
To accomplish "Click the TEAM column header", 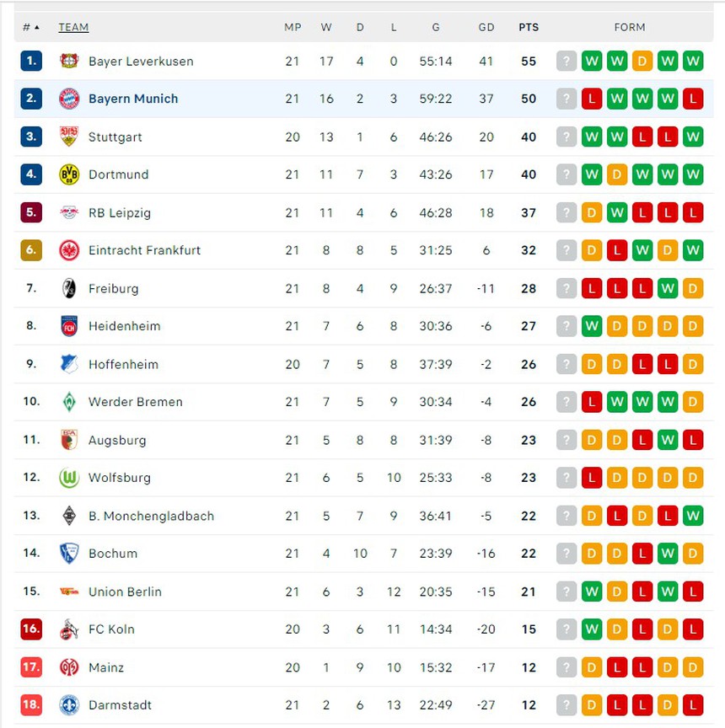I will coord(73,27).
